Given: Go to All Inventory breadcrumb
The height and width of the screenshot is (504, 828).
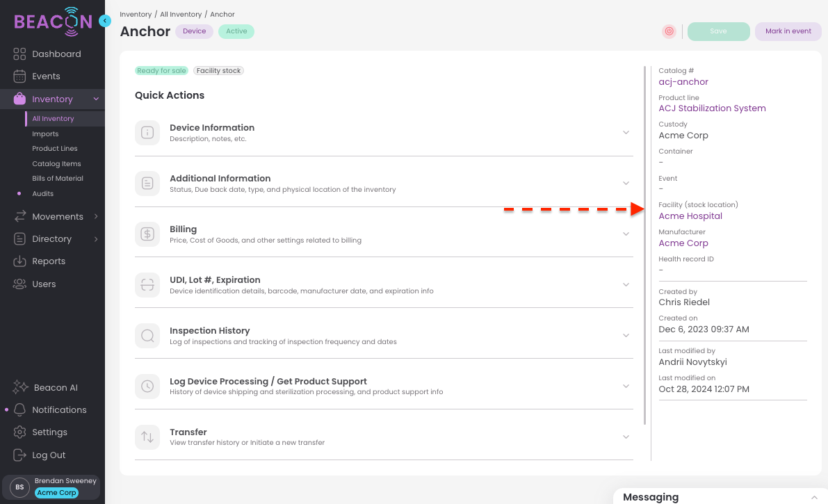Looking at the screenshot, I should (x=181, y=15).
